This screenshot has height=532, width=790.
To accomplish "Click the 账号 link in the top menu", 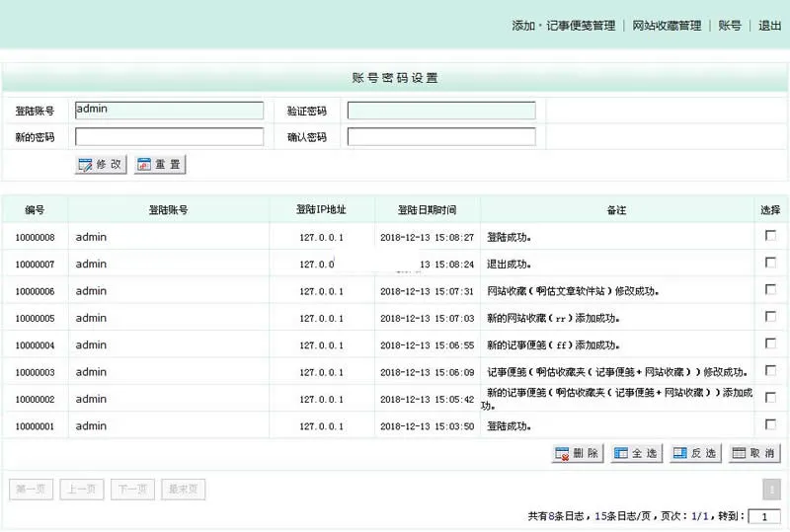I will pos(730,26).
